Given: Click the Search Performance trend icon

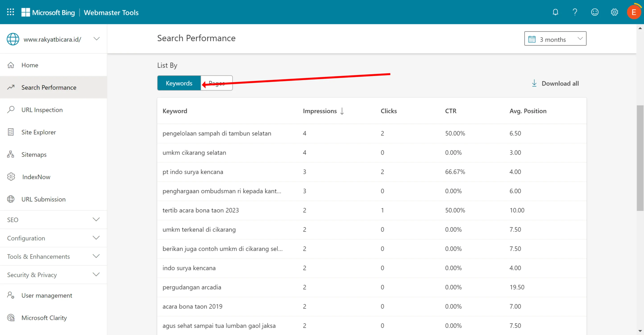Looking at the screenshot, I should point(11,87).
